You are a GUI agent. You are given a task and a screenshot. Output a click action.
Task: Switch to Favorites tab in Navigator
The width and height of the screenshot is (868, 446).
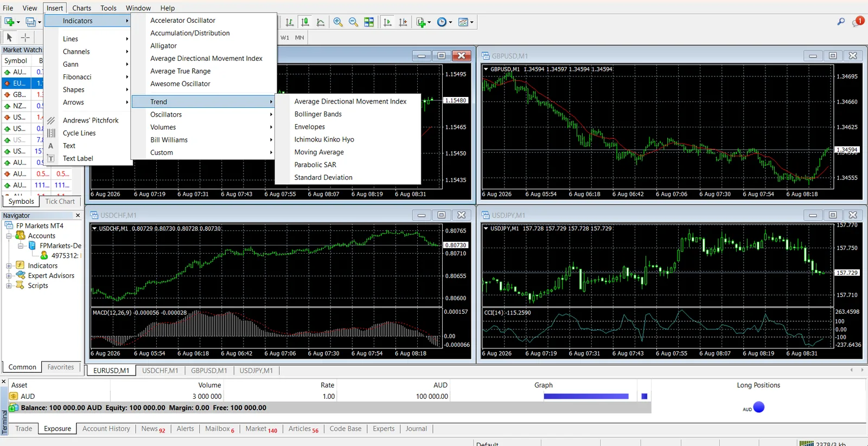(x=60, y=367)
